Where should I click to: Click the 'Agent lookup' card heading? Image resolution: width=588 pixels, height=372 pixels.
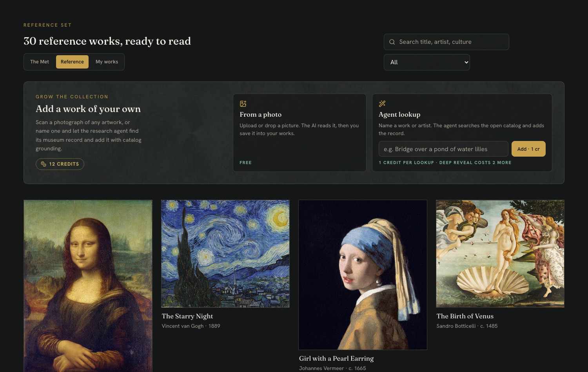point(399,114)
